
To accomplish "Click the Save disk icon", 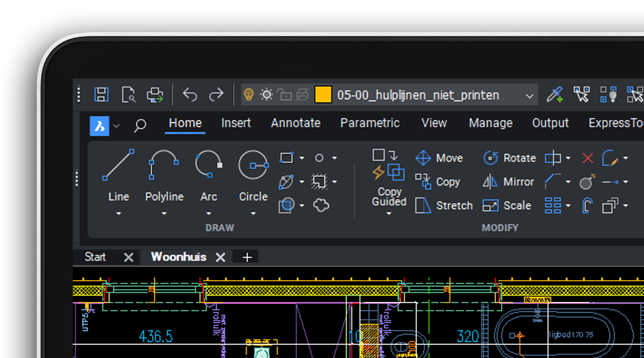I will pos(101,95).
